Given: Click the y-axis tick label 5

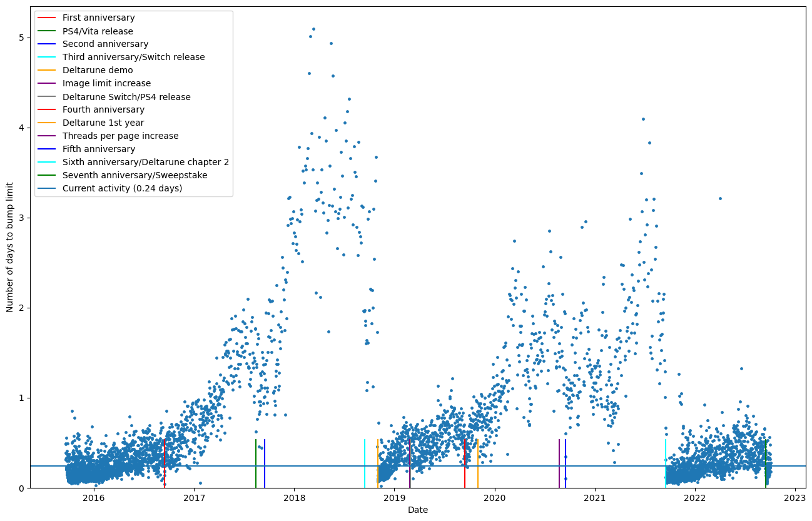Looking at the screenshot, I should (x=21, y=38).
